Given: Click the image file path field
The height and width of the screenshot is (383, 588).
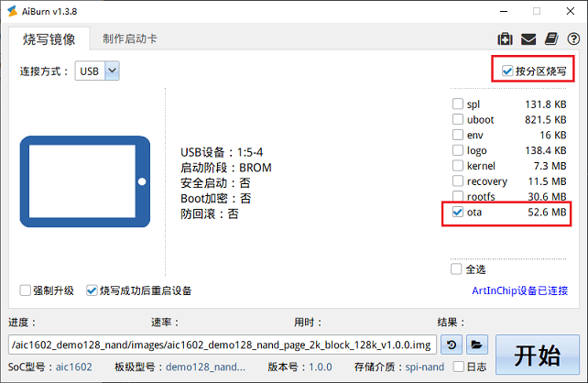Looking at the screenshot, I should 220,345.
